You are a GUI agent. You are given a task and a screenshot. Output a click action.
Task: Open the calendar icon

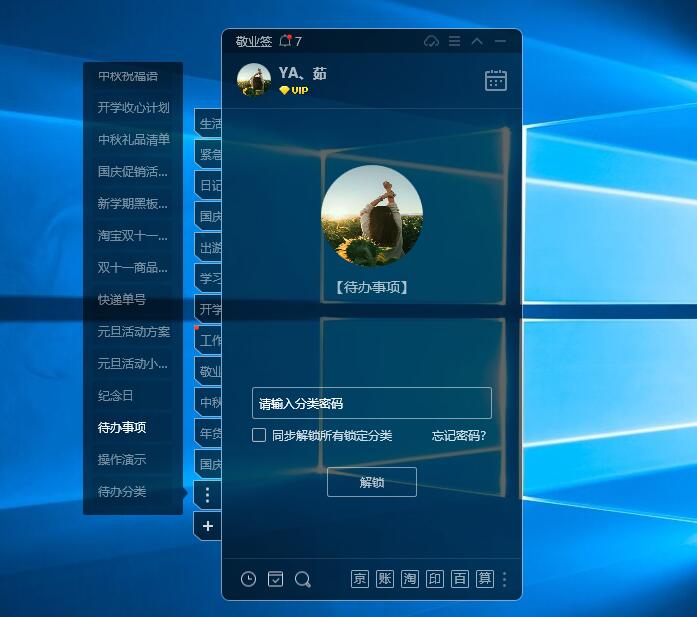click(496, 80)
